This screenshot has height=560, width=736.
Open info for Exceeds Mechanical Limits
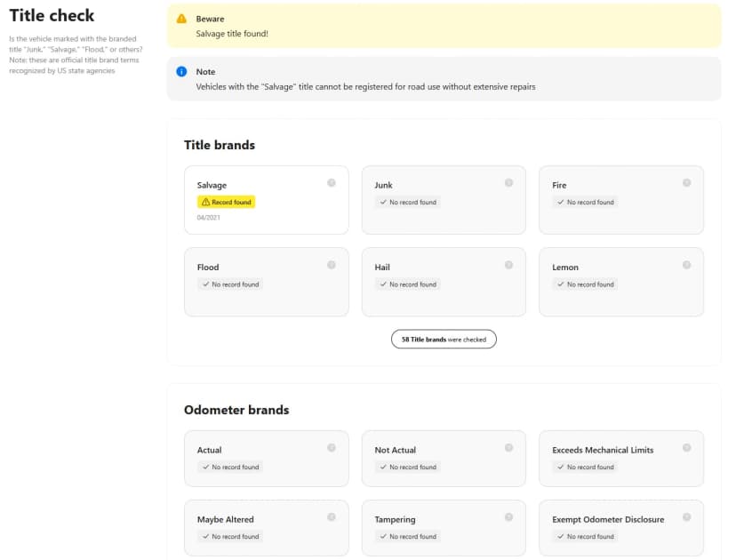[686, 448]
